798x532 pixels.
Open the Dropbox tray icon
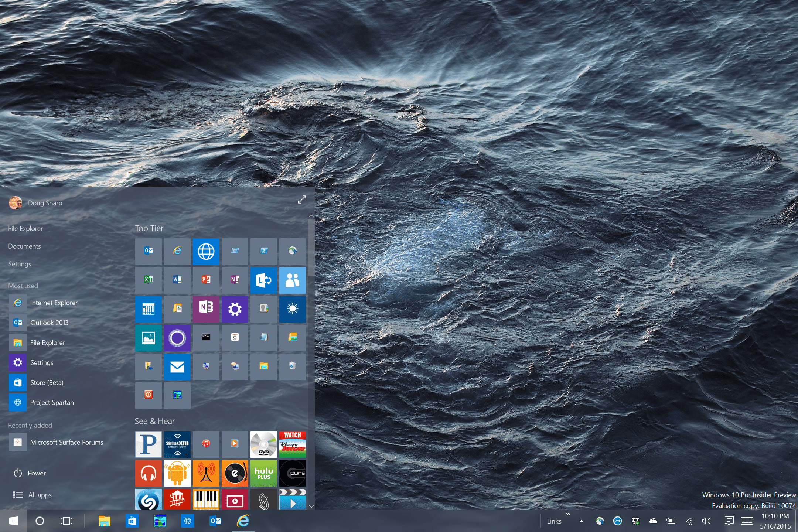[x=635, y=521]
